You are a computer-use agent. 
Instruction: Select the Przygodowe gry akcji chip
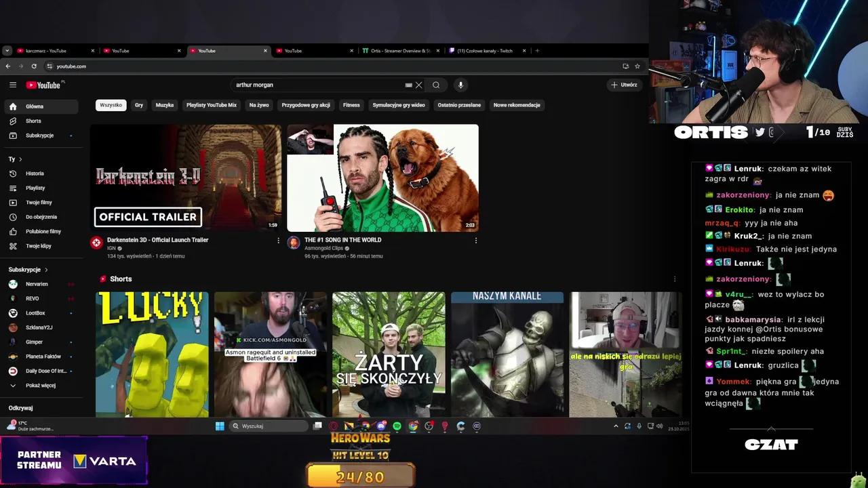point(306,105)
